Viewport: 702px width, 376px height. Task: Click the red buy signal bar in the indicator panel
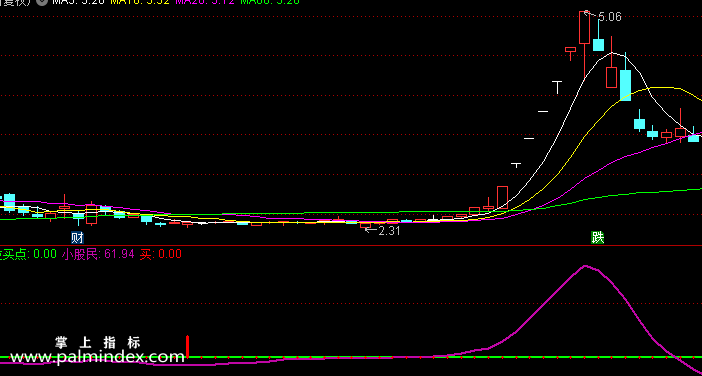click(188, 346)
